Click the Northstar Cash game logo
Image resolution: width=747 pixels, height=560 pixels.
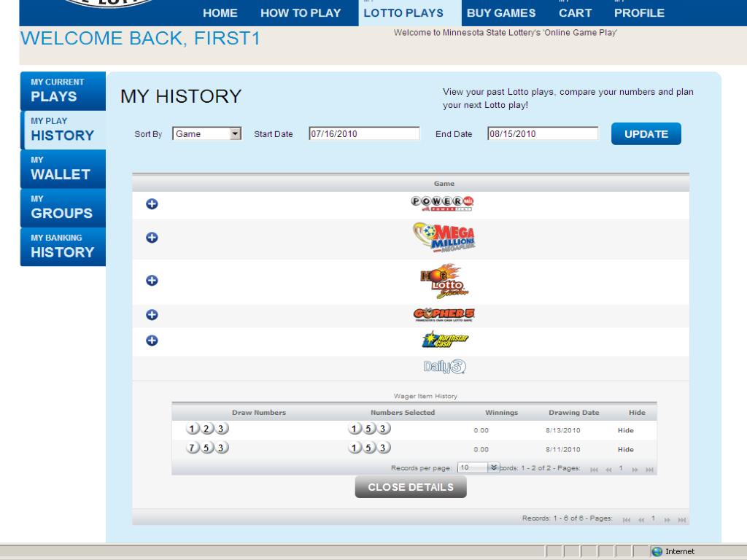pyautogui.click(x=445, y=340)
